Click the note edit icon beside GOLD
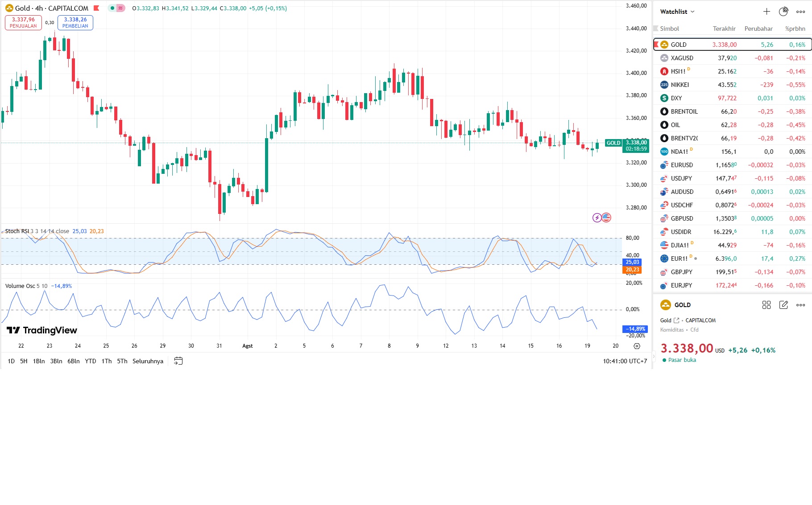The image size is (812, 505). click(783, 305)
